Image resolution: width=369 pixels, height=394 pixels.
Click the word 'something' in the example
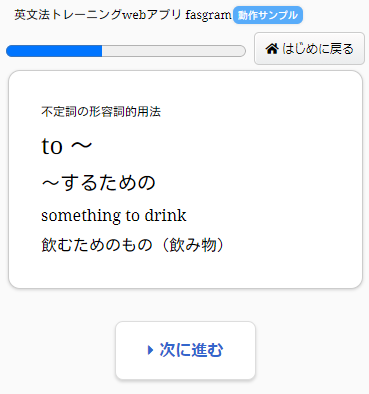click(x=82, y=216)
